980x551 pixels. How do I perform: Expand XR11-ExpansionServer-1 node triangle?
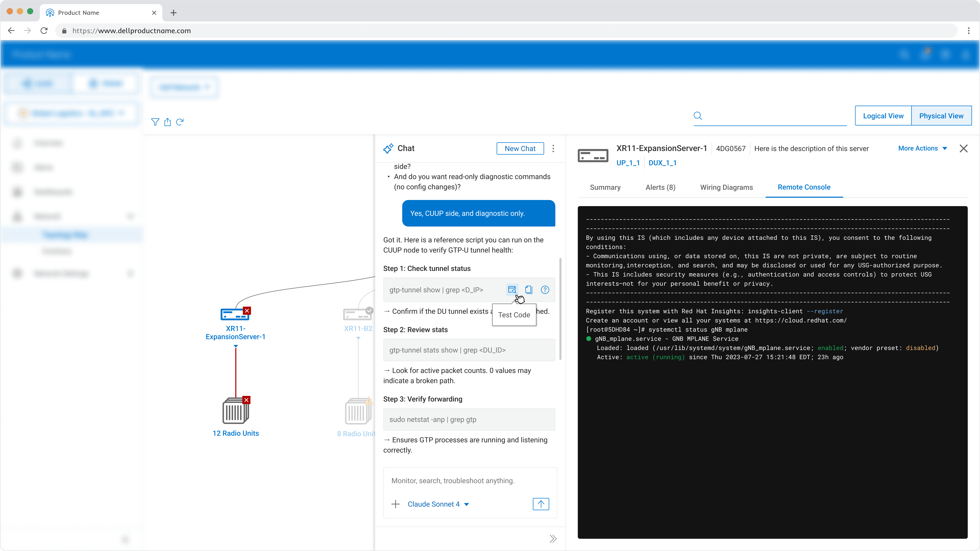[236, 346]
